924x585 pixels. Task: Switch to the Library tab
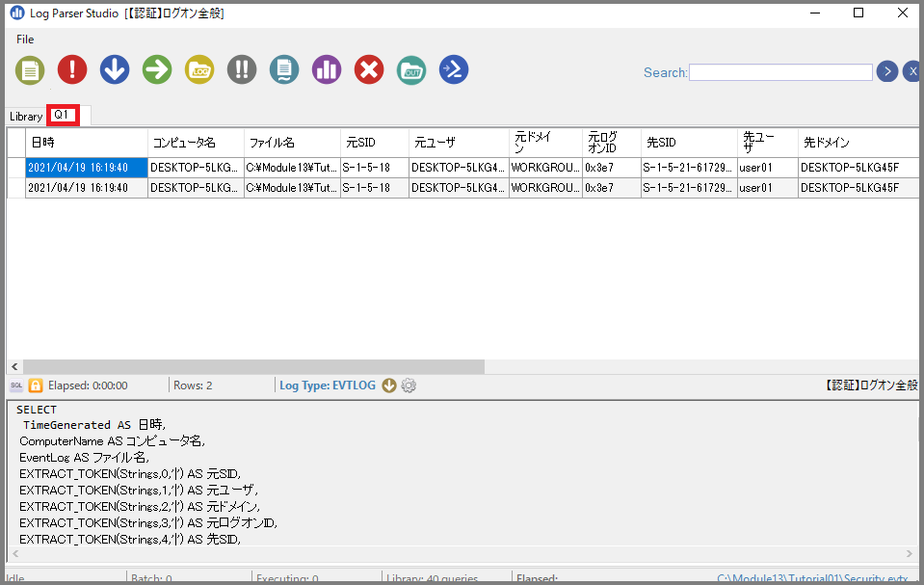coord(26,117)
